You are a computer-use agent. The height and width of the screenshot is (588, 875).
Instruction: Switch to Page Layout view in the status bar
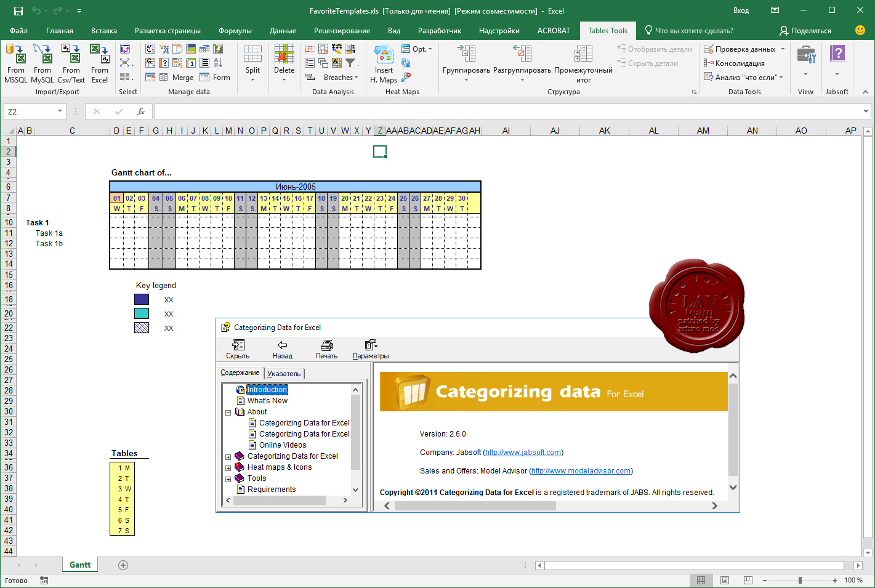725,580
